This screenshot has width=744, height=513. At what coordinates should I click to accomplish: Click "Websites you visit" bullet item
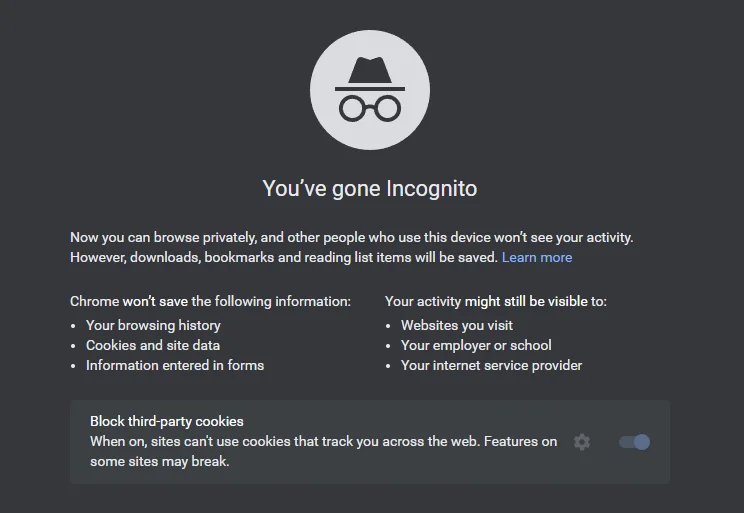click(x=457, y=325)
